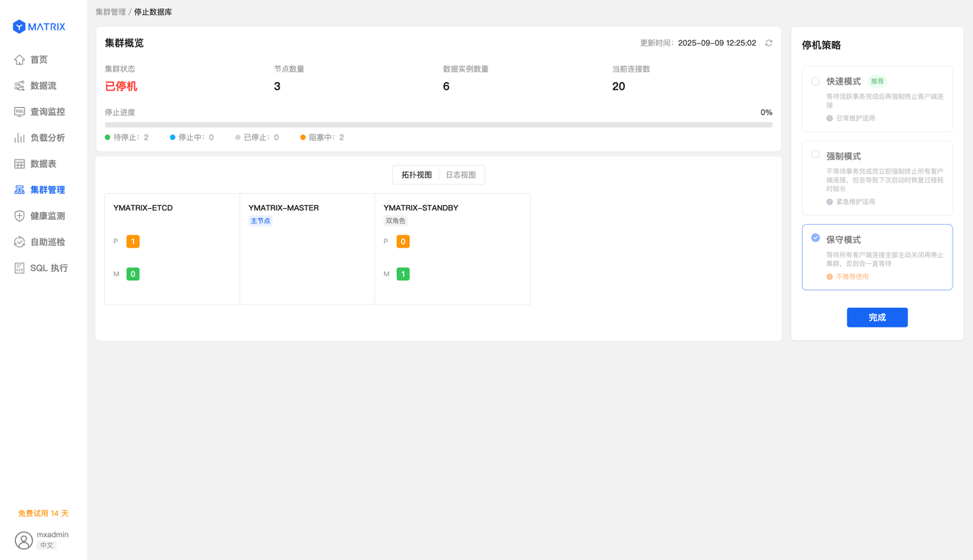This screenshot has width=973, height=560.
Task: Click the 主节点 tag on YMATRIX-MASTER
Action: coord(261,220)
